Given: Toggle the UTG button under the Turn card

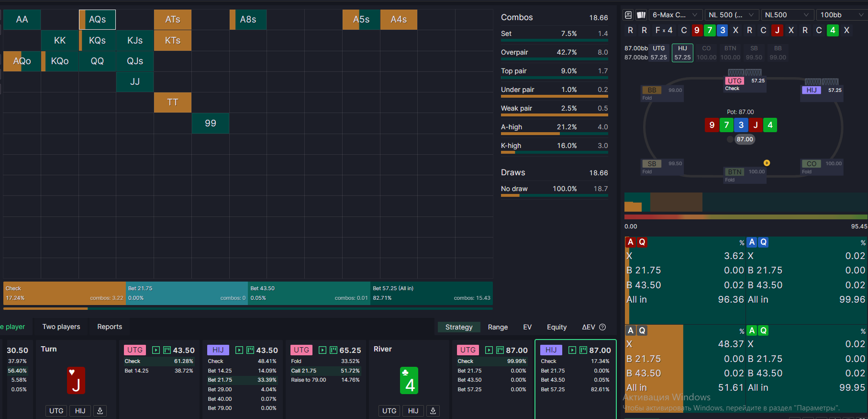Looking at the screenshot, I should 56,410.
